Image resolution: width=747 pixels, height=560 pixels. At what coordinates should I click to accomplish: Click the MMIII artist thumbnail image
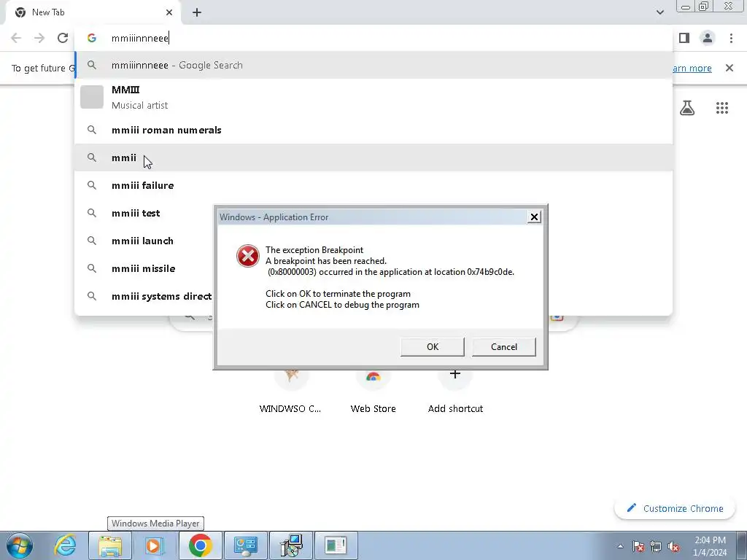[91, 97]
